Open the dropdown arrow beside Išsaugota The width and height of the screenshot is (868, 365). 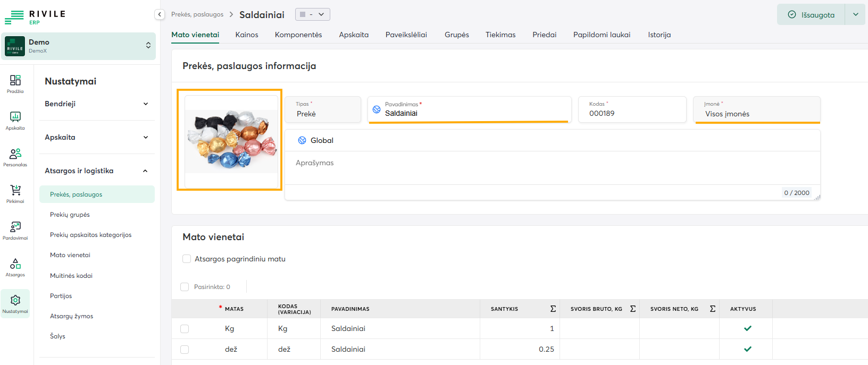coord(855,14)
